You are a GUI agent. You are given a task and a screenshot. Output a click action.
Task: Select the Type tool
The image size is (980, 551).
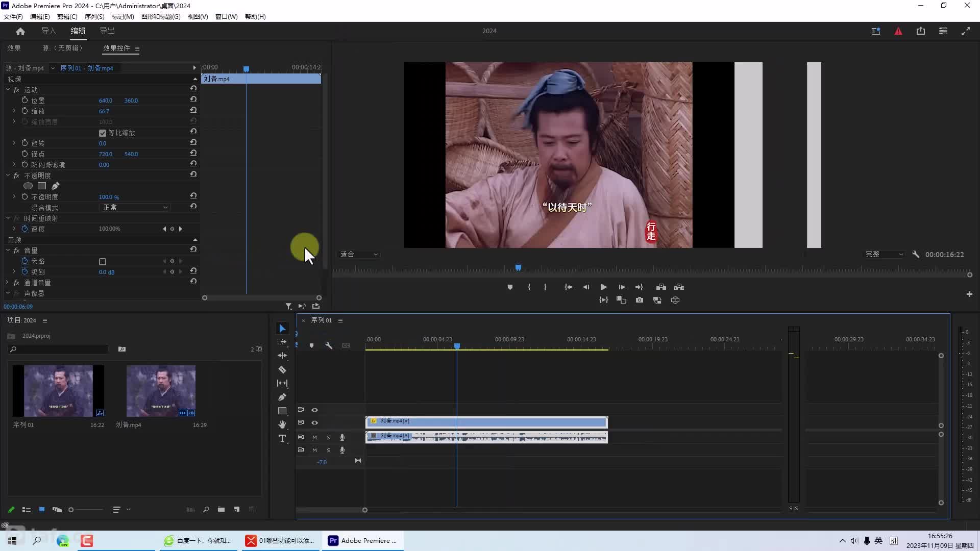pos(282,438)
